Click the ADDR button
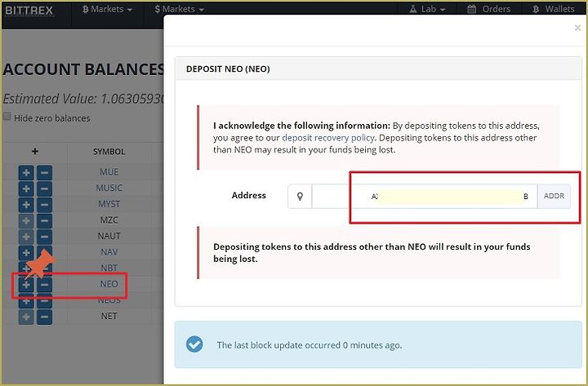The width and height of the screenshot is (588, 386). [x=554, y=196]
